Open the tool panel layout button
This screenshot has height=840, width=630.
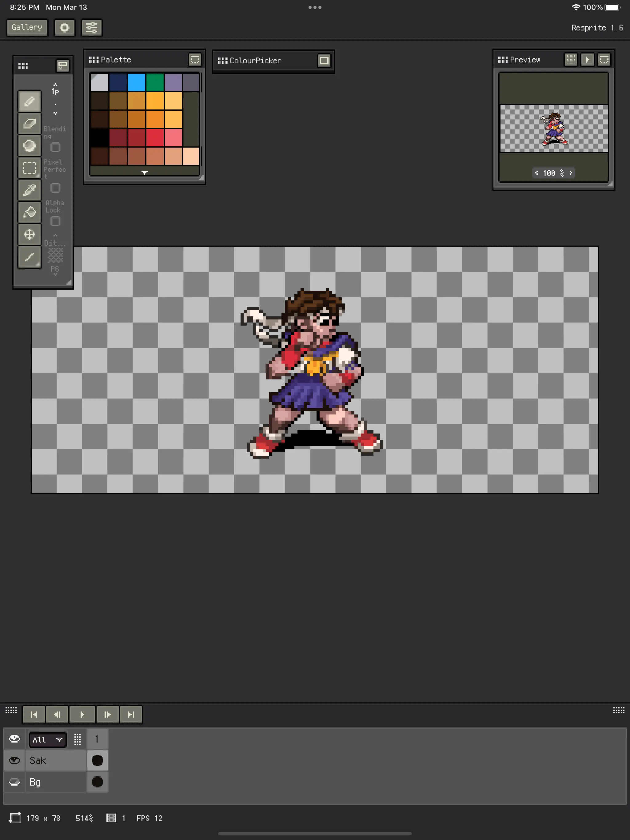pyautogui.click(x=62, y=66)
